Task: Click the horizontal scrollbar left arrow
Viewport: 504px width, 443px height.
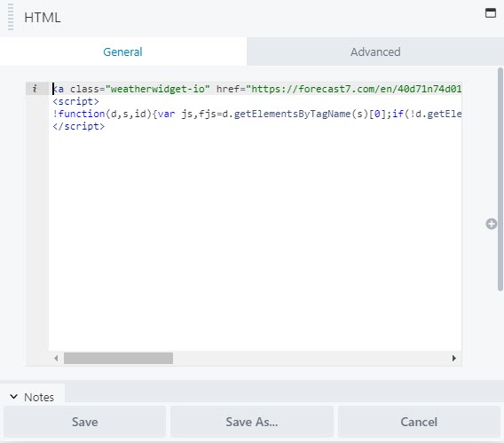Action: pyautogui.click(x=56, y=358)
